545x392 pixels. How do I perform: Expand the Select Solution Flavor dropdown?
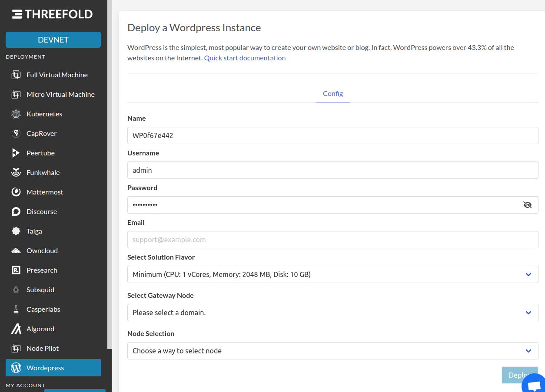click(x=332, y=274)
